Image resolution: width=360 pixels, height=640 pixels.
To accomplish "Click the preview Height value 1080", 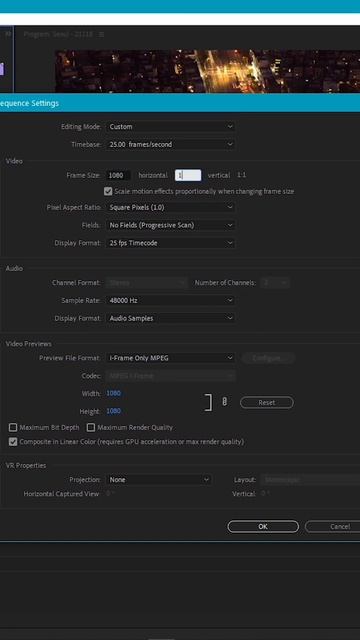I will [113, 411].
